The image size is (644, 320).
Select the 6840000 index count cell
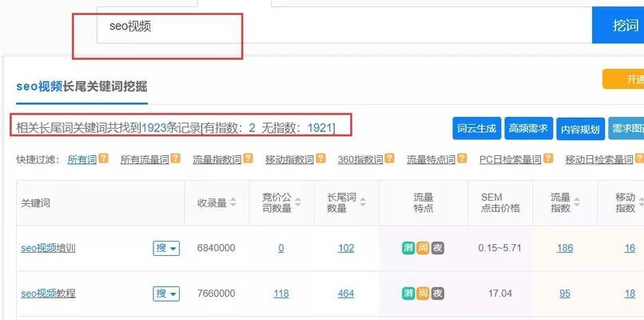(216, 249)
